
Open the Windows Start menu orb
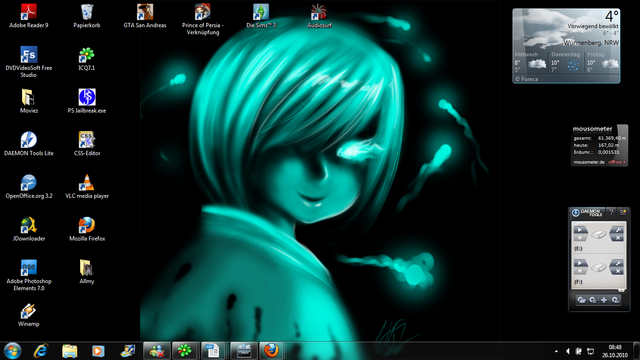click(12, 351)
